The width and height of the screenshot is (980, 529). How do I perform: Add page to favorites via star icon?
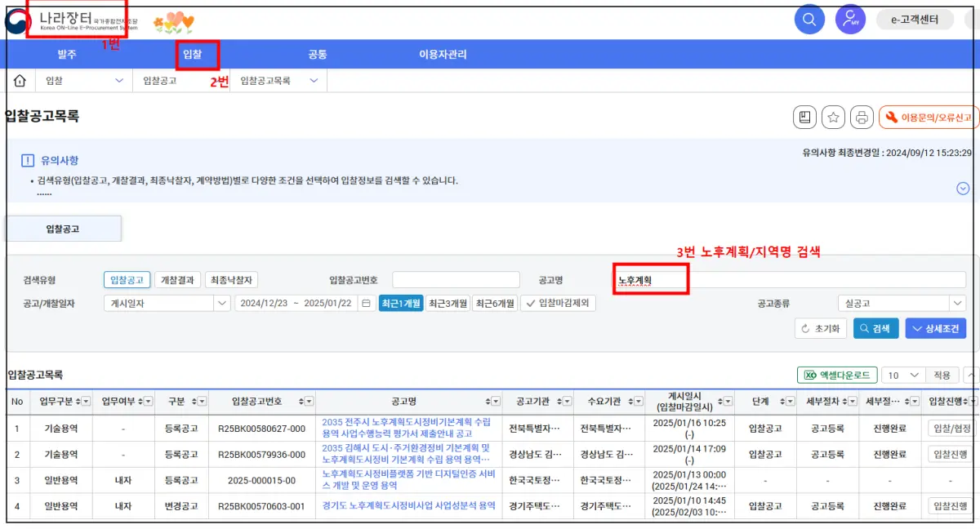coord(832,118)
